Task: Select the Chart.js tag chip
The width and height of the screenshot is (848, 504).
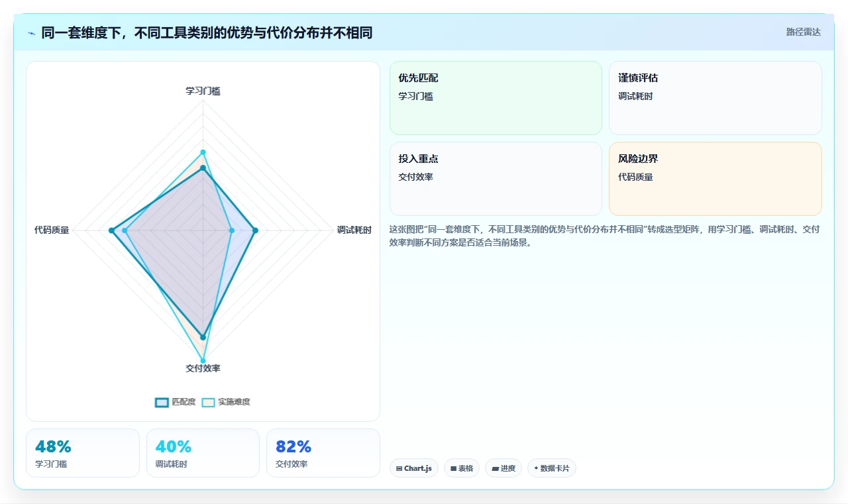Action: click(413, 468)
